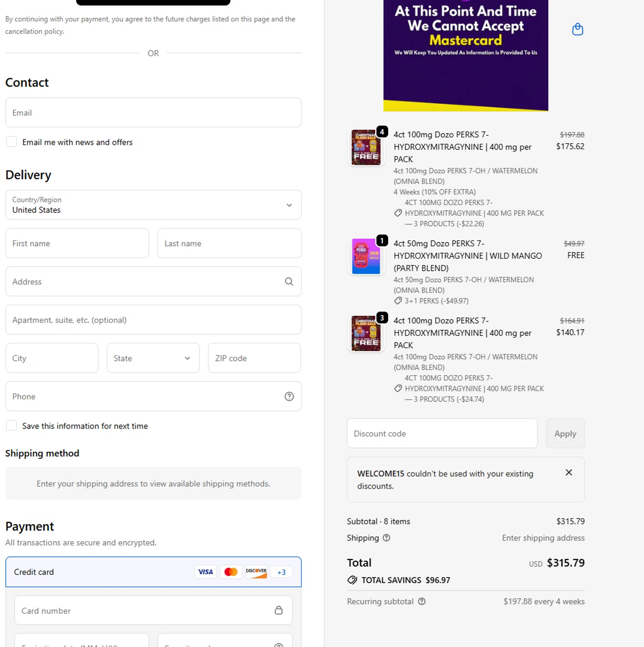The width and height of the screenshot is (644, 647).
Task: Click the address search magnifier icon
Action: [289, 282]
